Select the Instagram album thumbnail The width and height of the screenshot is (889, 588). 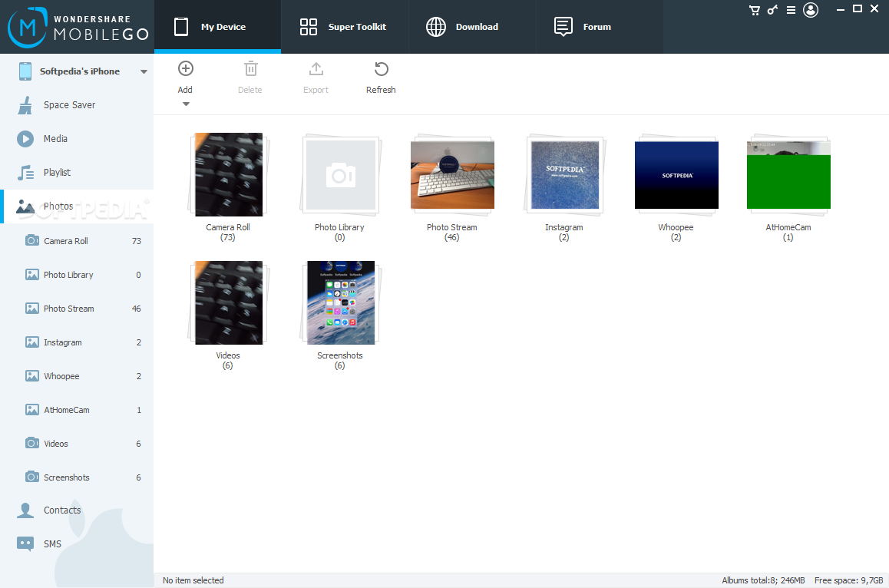(x=565, y=175)
